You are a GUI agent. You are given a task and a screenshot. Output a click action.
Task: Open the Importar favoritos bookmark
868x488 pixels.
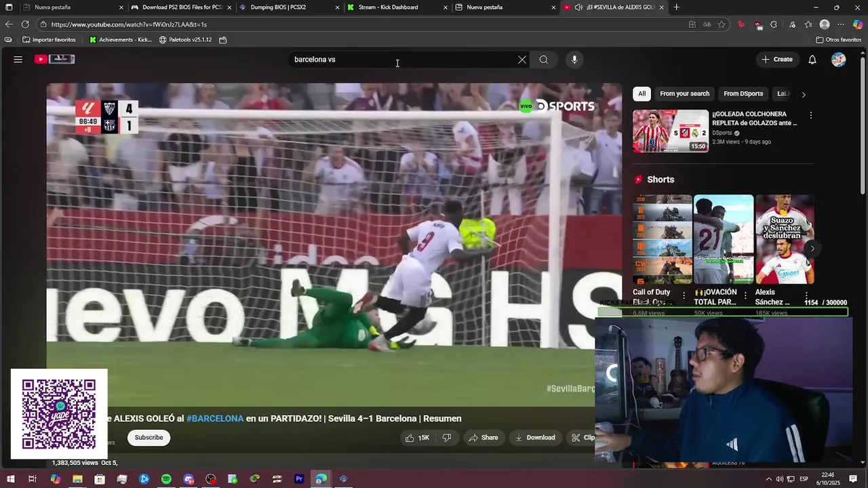click(49, 40)
